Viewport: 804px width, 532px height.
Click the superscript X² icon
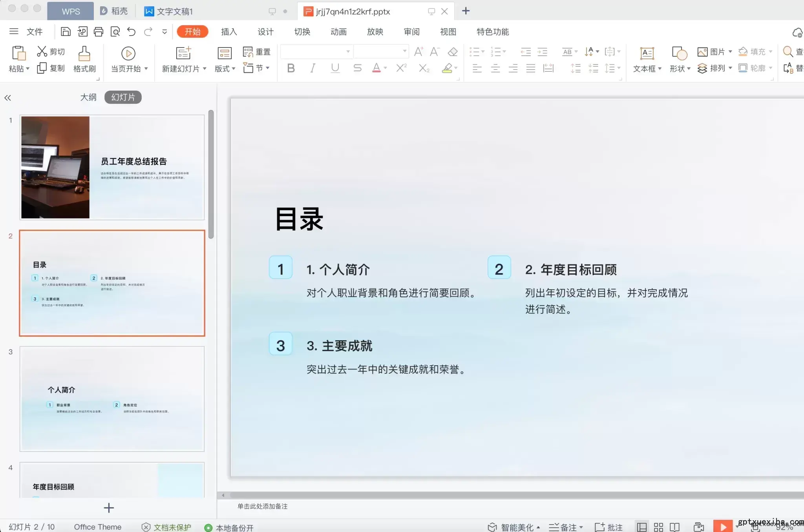pos(401,68)
